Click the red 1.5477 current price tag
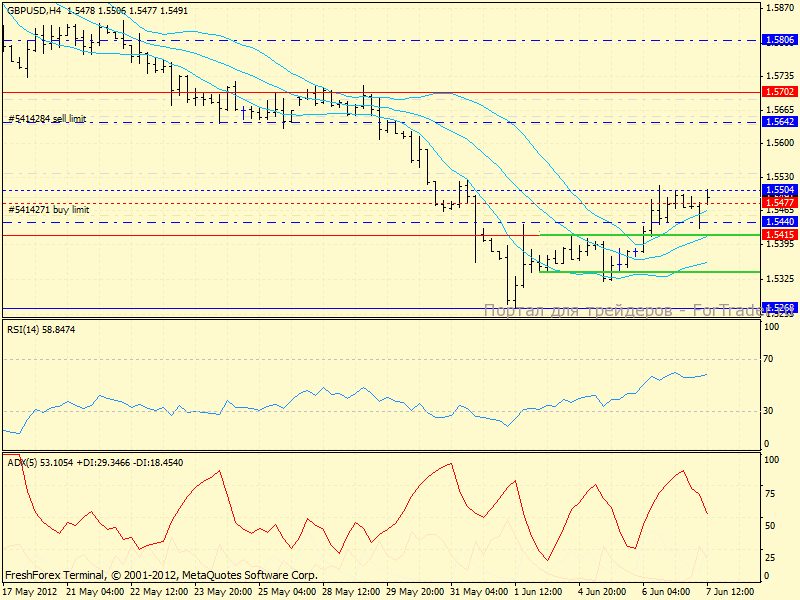This screenshot has width=800, height=600. click(779, 202)
